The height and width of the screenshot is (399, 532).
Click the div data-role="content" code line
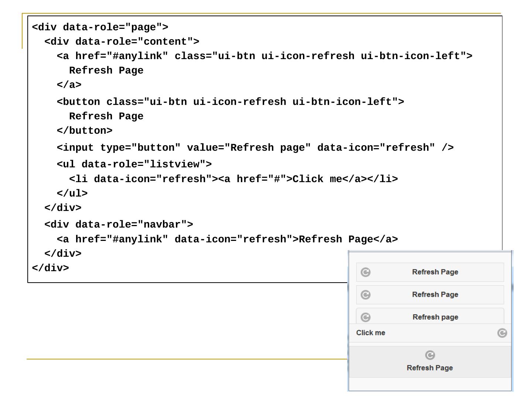click(x=122, y=42)
